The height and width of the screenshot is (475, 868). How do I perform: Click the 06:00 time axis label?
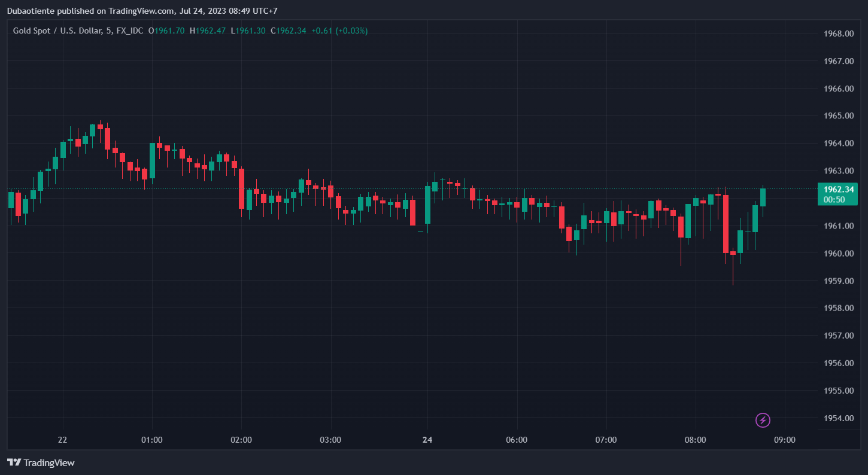tap(517, 440)
